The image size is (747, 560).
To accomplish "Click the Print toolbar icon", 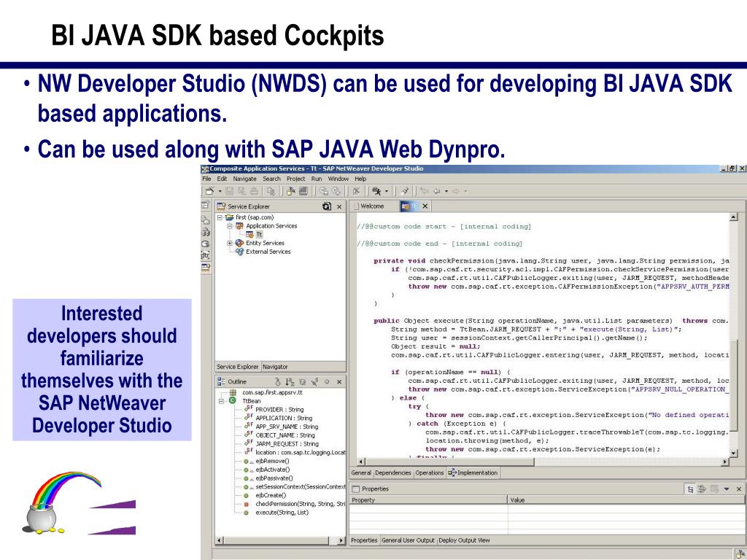I will (x=254, y=191).
